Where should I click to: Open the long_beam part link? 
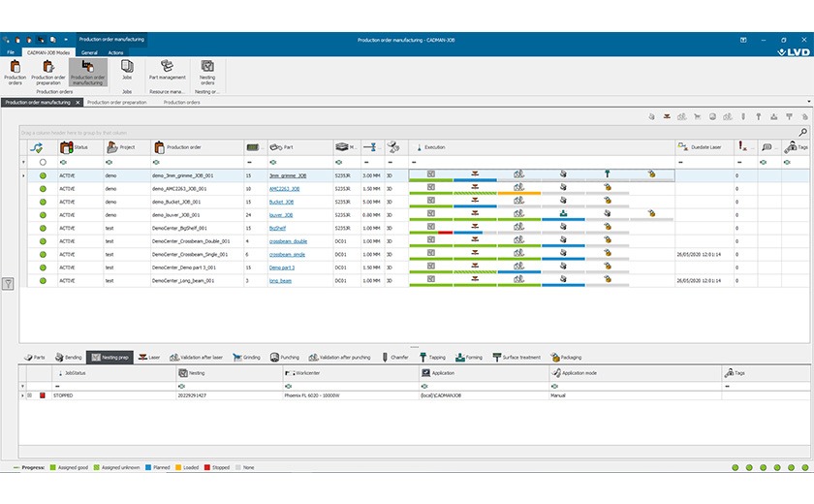click(x=280, y=281)
